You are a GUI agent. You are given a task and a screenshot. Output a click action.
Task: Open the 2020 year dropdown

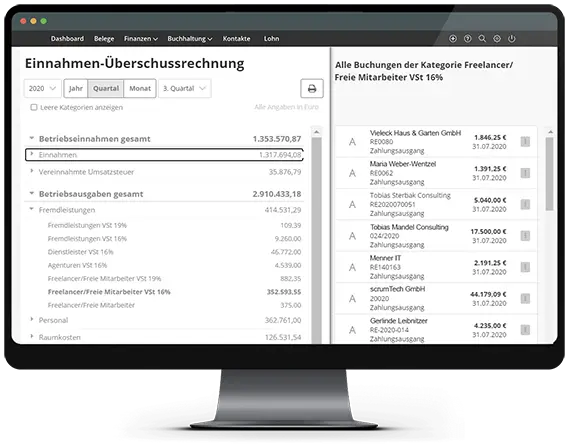tap(43, 88)
